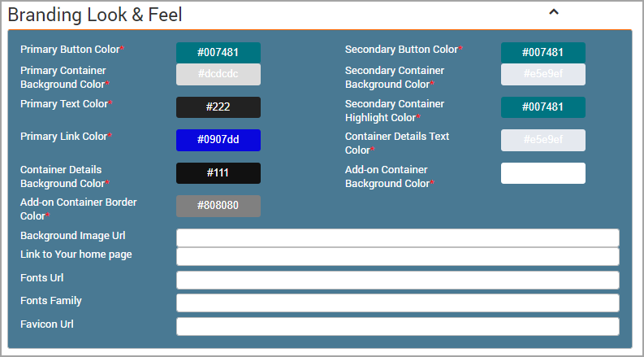Click the Primary Text Color label

coord(67,103)
